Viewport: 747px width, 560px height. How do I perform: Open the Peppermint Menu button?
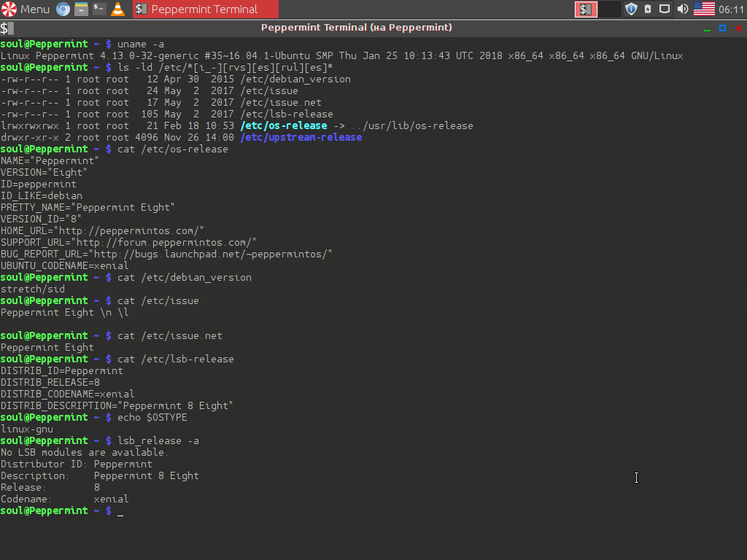[x=26, y=9]
